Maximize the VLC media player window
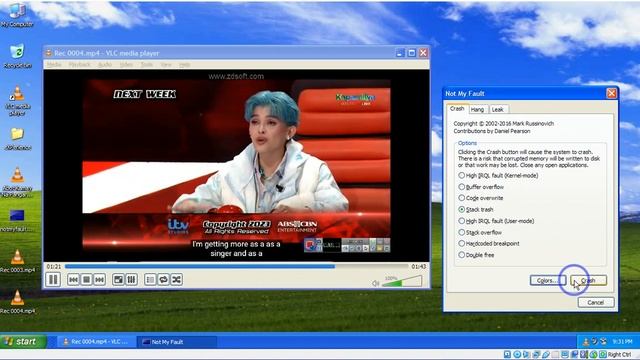Viewport: 640px width, 360px height. tap(411, 53)
